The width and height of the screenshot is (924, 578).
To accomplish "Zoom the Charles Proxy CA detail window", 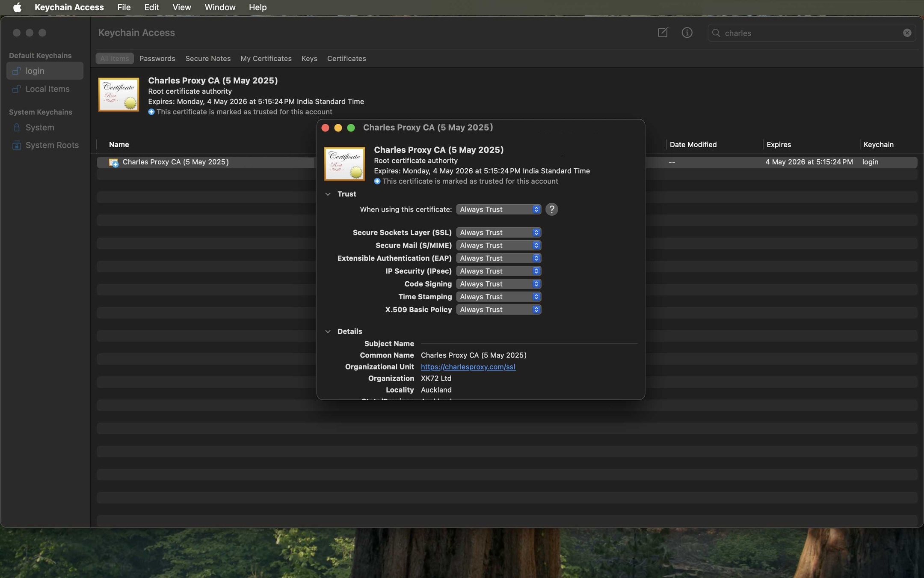I will [351, 128].
